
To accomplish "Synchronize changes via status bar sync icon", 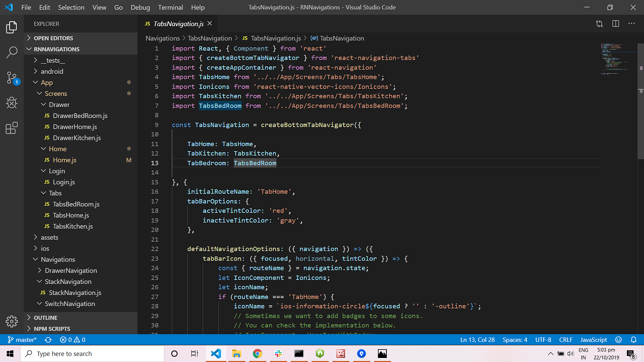I will coord(48,340).
